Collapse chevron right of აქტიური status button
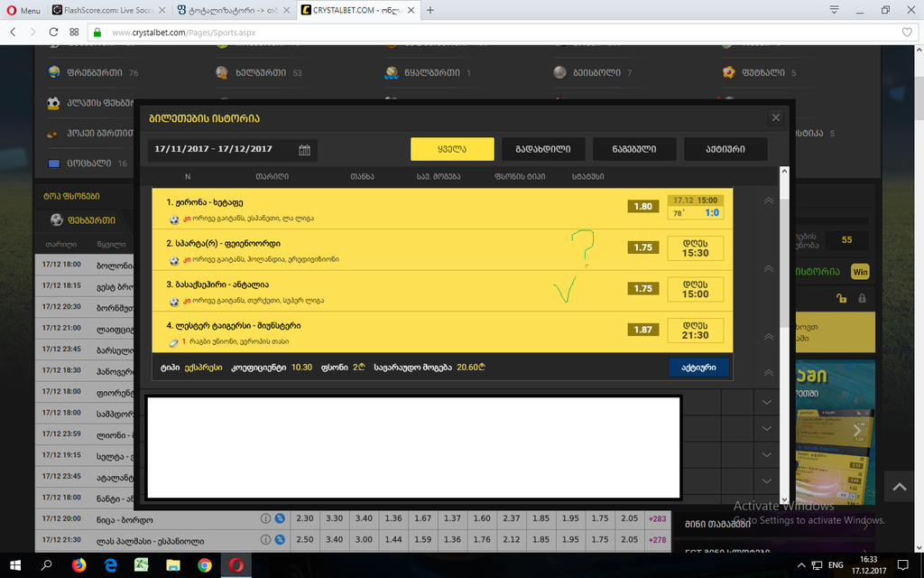This screenshot has height=578, width=924. (768, 373)
